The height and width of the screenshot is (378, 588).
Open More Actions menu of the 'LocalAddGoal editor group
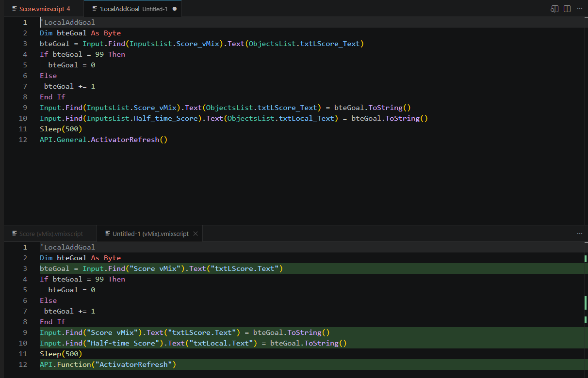[x=580, y=9]
